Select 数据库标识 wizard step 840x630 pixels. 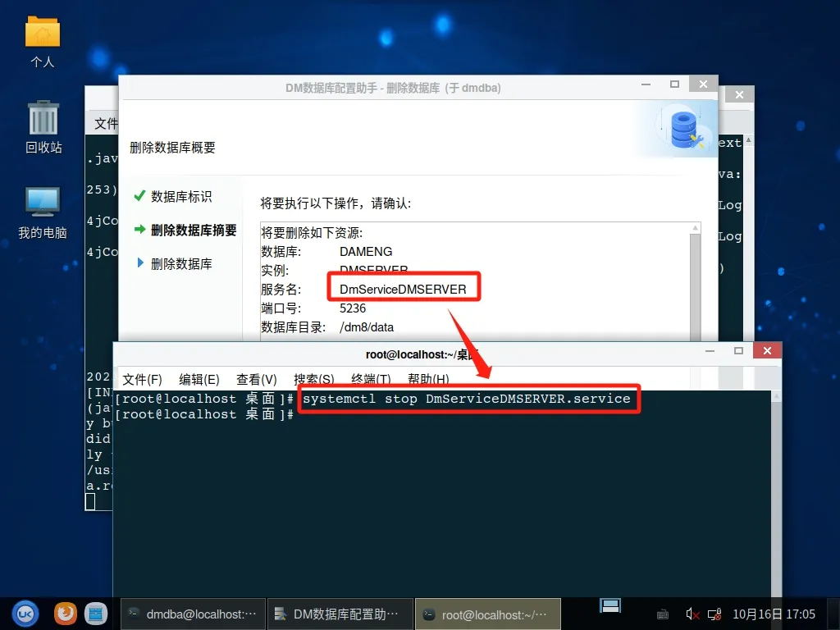(181, 197)
